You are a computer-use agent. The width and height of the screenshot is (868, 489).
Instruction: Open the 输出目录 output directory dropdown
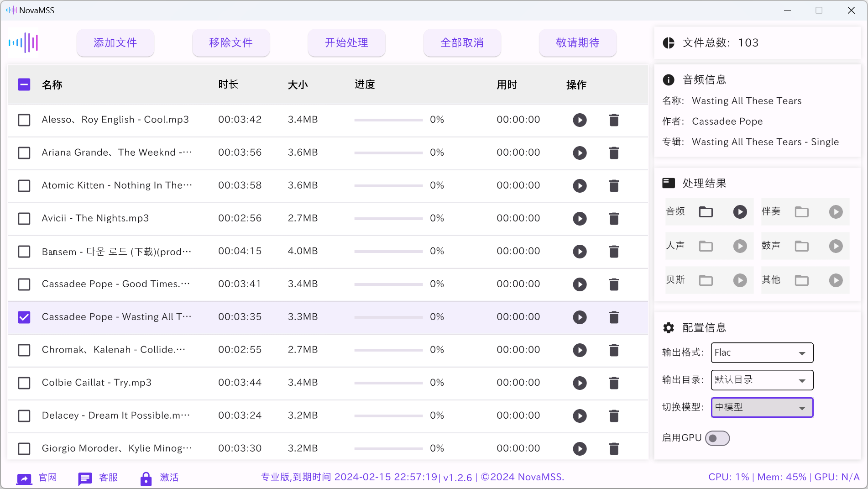click(x=761, y=380)
